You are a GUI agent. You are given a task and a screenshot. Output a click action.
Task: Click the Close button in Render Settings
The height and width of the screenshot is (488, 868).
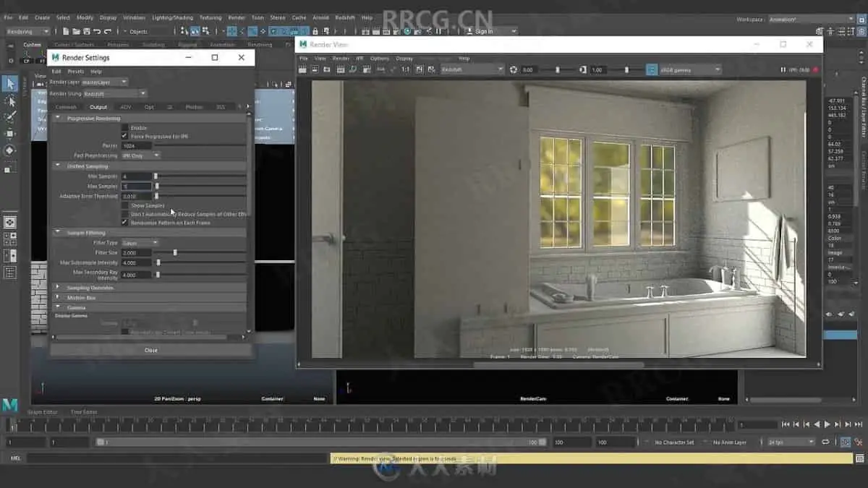150,350
